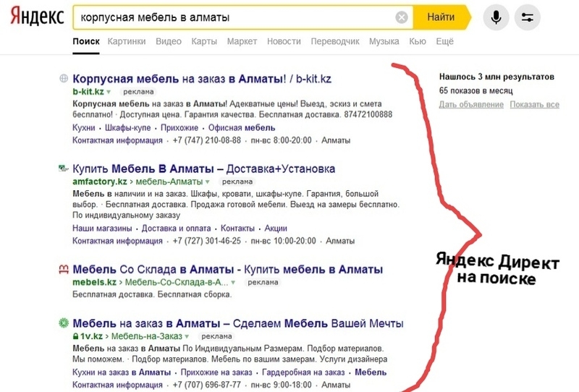Open the Кухни sitelink under b-kit.kz

click(x=84, y=128)
